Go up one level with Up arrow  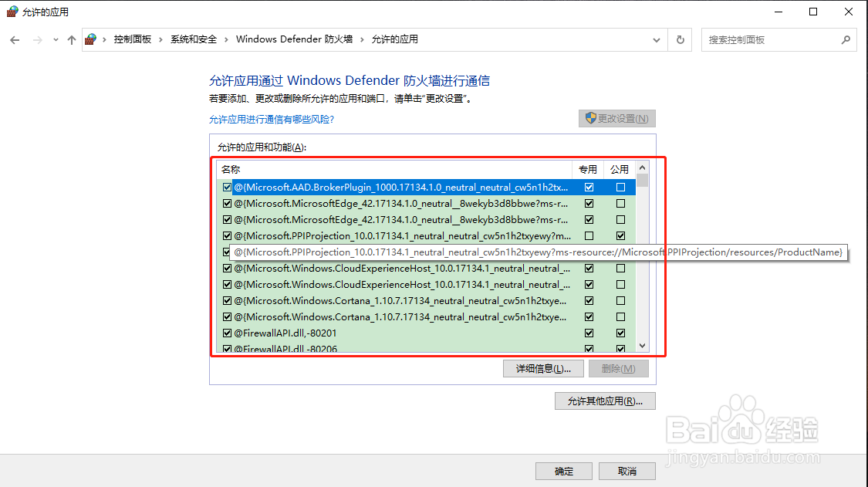[72, 40]
